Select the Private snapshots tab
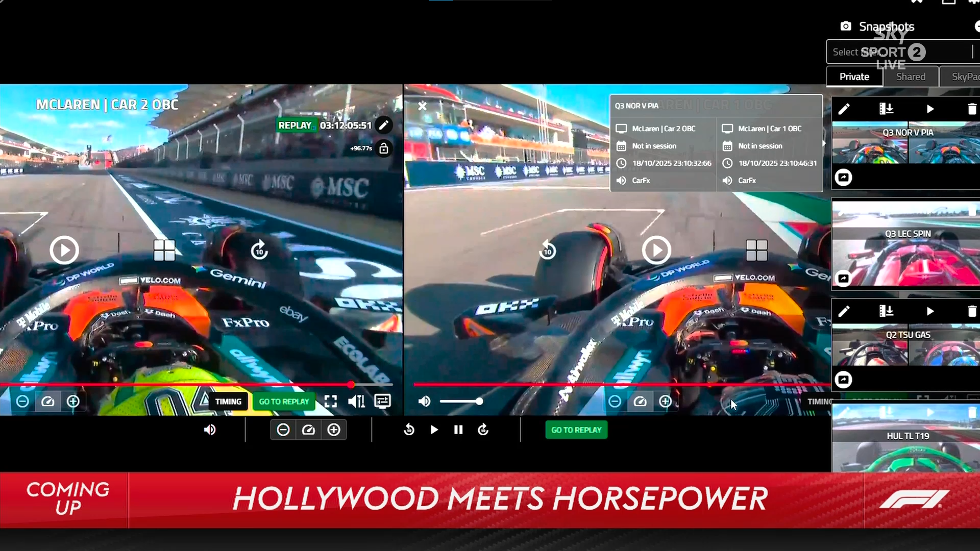 pos(854,77)
